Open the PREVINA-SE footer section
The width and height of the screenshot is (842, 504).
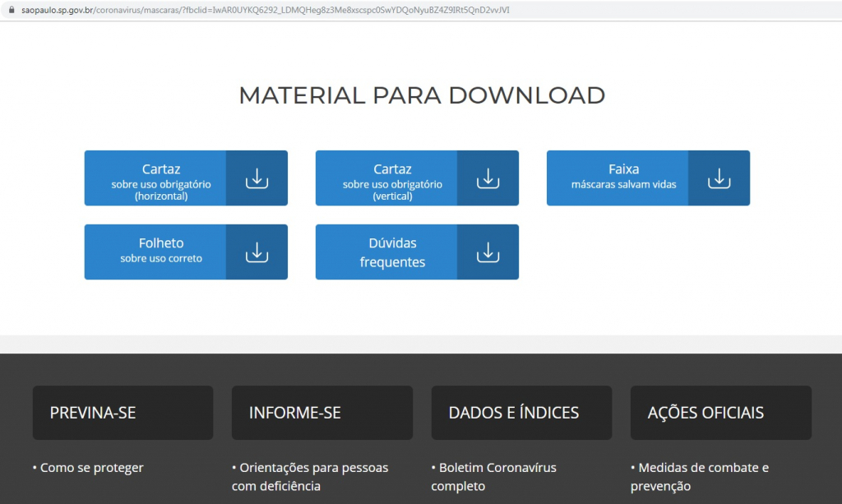click(123, 413)
